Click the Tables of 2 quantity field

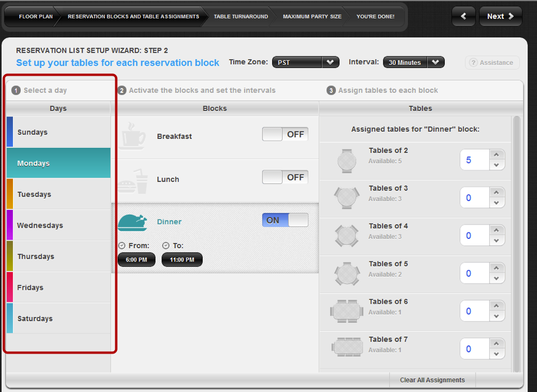(475, 160)
